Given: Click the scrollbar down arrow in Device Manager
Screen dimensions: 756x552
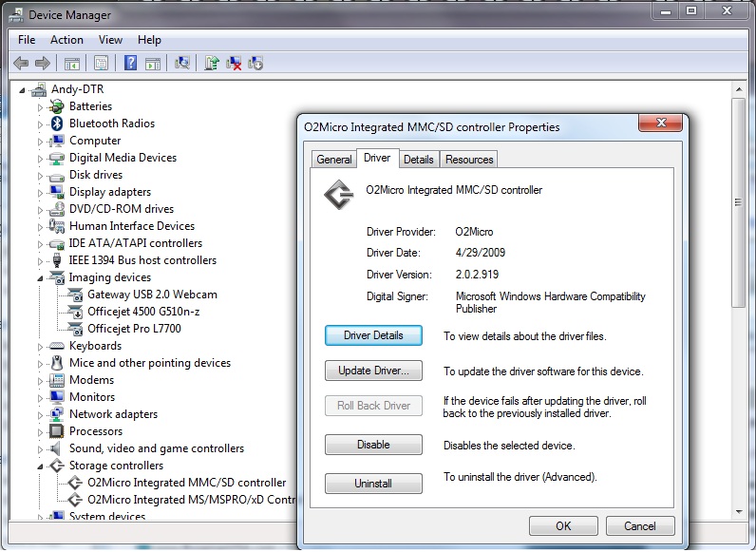Looking at the screenshot, I should tap(739, 512).
